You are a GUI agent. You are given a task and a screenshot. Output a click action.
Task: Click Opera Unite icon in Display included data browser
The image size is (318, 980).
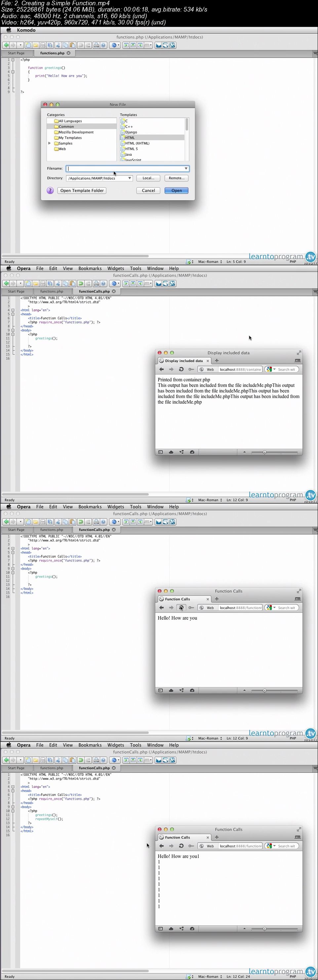181,452
